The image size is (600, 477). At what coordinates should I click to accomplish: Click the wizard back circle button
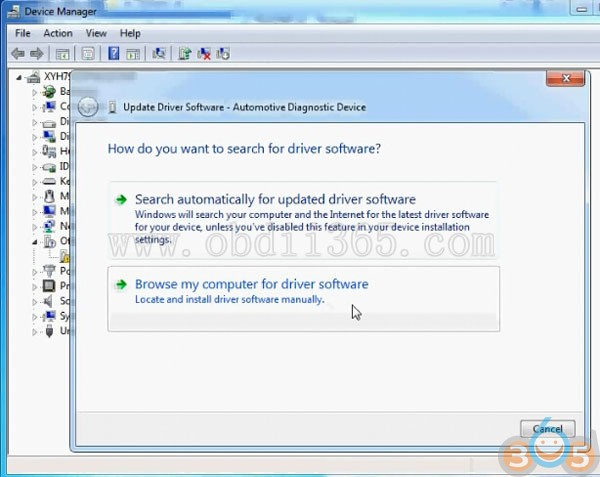[88, 107]
